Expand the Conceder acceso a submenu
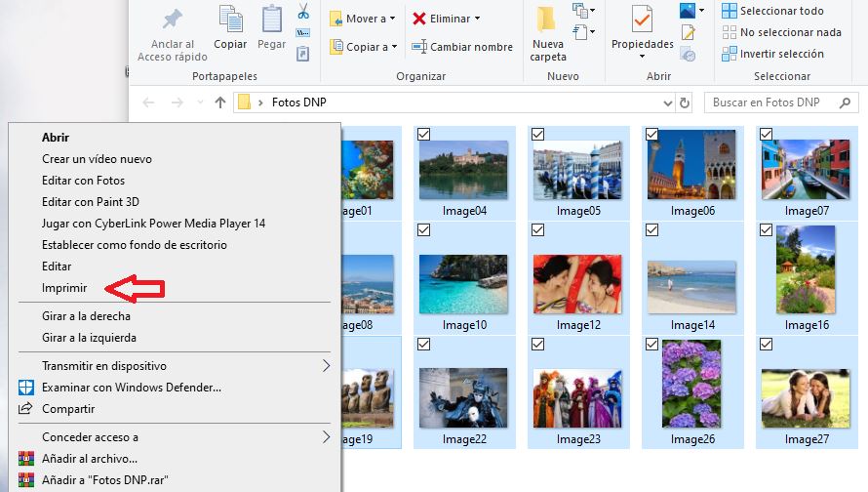The image size is (868, 492). (x=90, y=437)
